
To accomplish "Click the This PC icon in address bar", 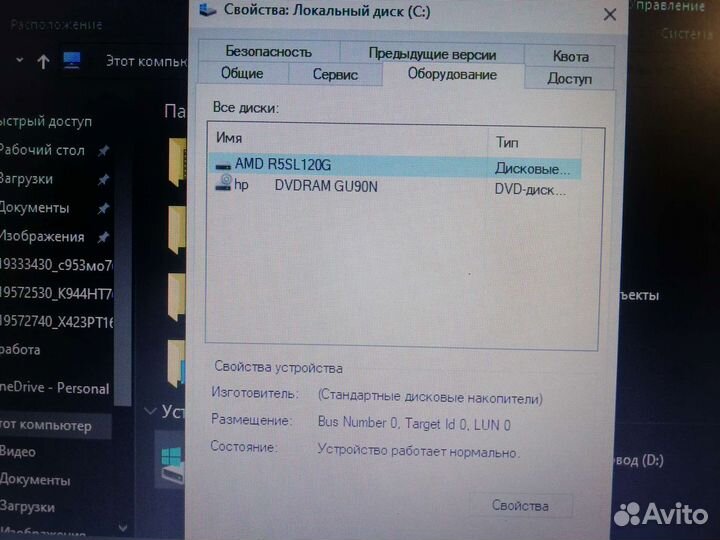I will [x=72, y=60].
